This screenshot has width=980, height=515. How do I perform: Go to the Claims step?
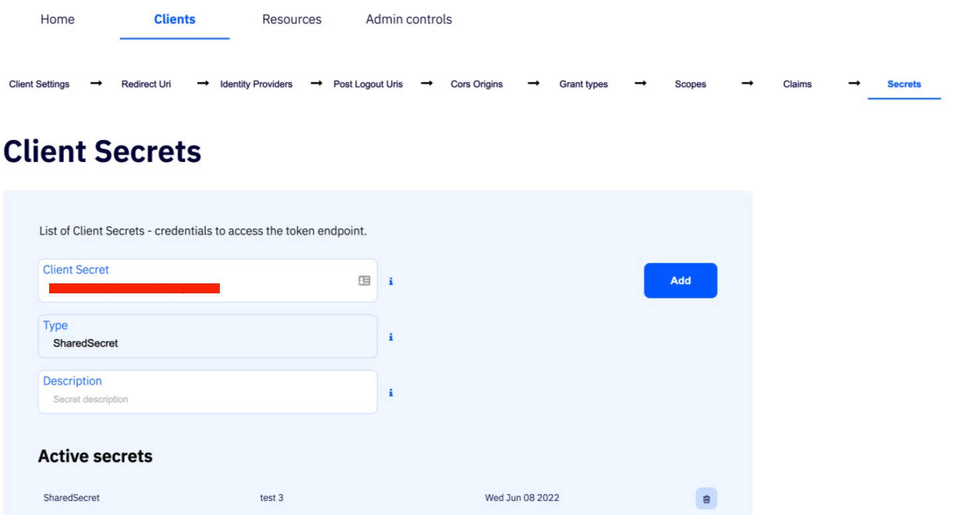pos(797,84)
